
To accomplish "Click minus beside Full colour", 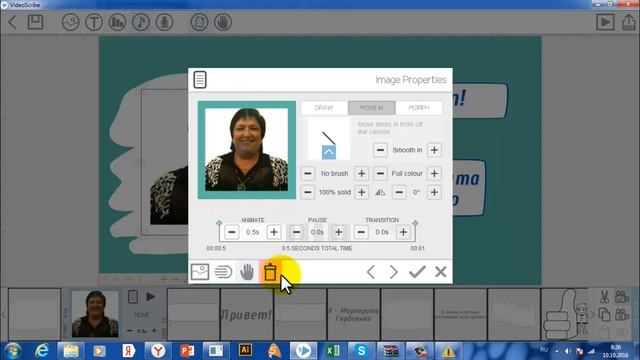I will 380,173.
